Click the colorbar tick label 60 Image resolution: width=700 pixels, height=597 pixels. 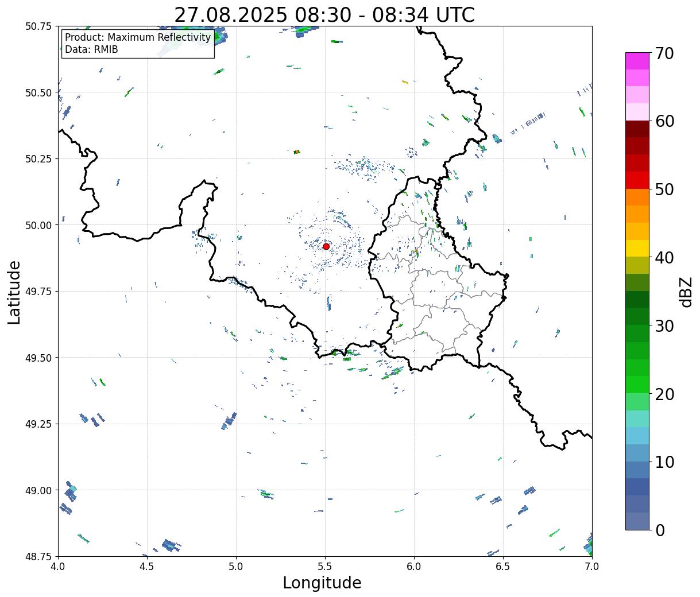(x=664, y=121)
